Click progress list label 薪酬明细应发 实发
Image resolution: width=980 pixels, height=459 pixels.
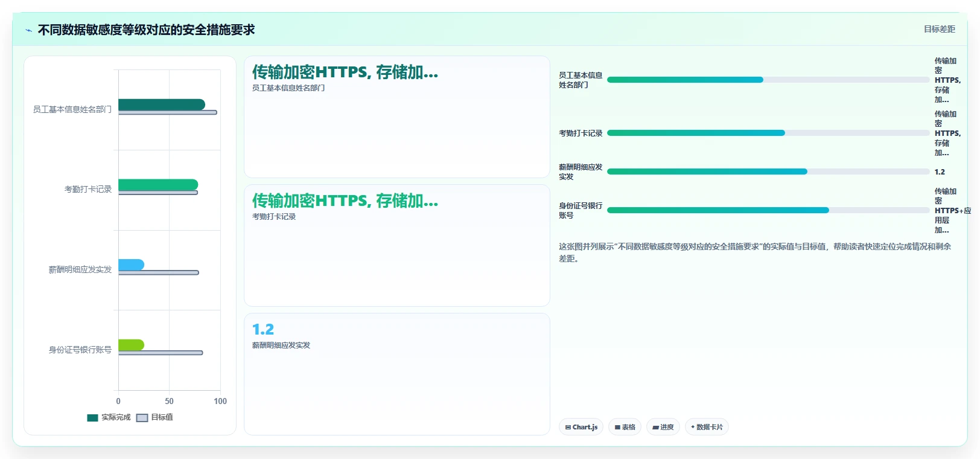(x=581, y=172)
